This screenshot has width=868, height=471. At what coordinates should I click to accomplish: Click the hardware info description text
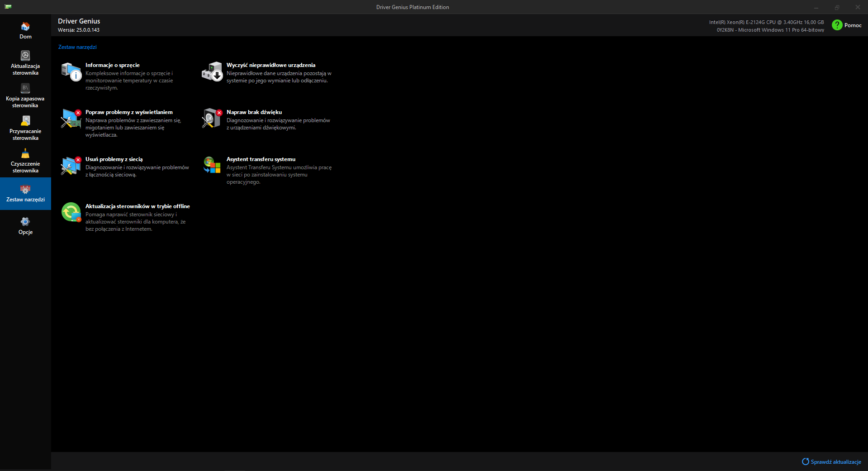(129, 81)
